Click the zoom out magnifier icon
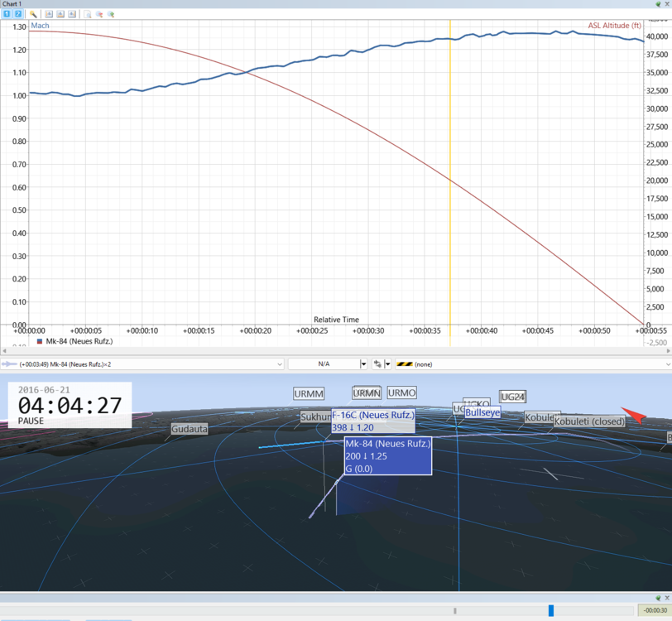 point(99,14)
